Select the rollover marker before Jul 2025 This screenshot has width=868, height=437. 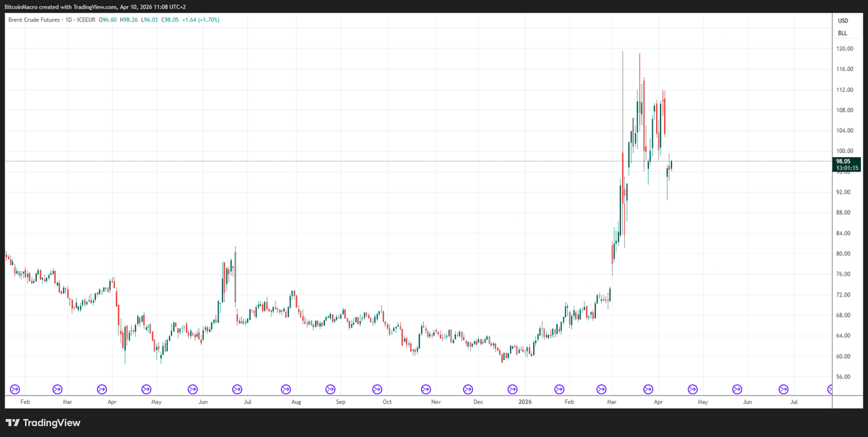click(237, 389)
